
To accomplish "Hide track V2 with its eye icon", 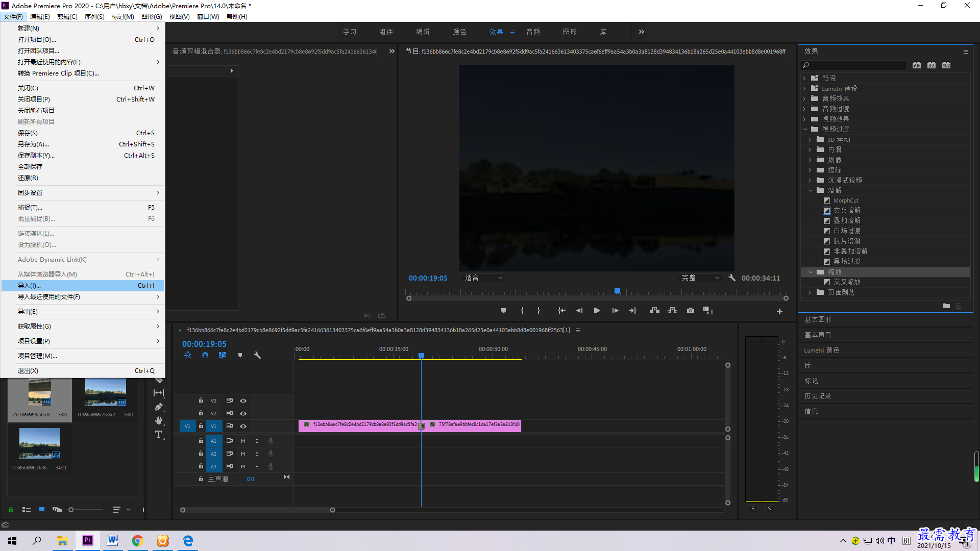I will pyautogui.click(x=243, y=414).
